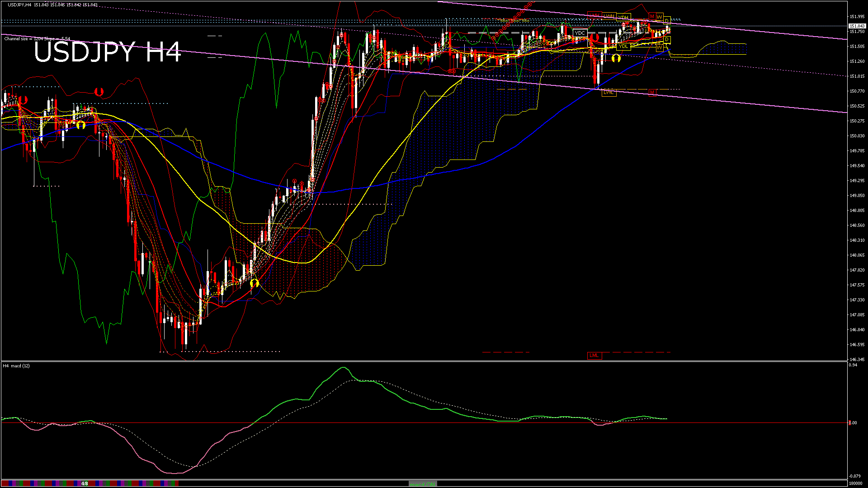Click the red LML label at chart bottom
868x488 pixels.
tap(594, 356)
